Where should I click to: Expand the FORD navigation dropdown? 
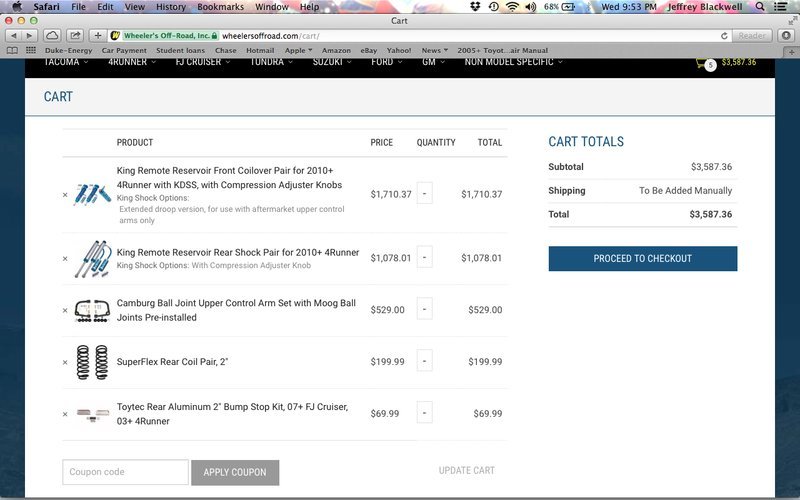click(387, 62)
